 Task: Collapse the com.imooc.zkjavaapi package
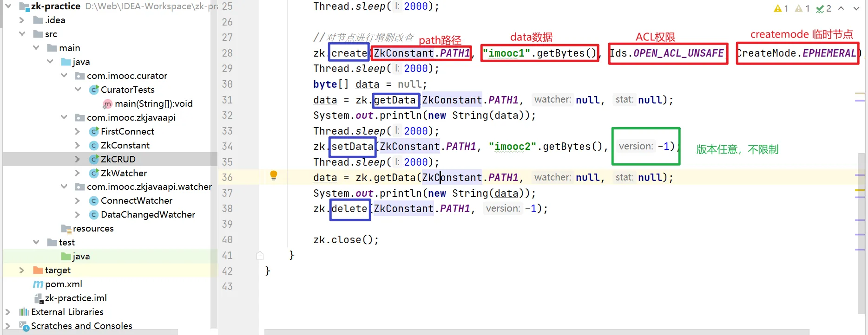click(64, 118)
